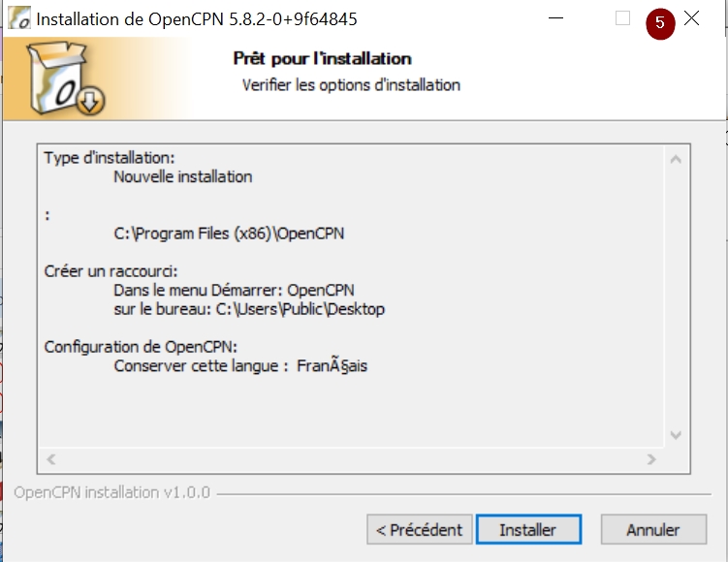Click the 'Nouvelle installation' line
The width and height of the screenshot is (728, 562).
183,176
